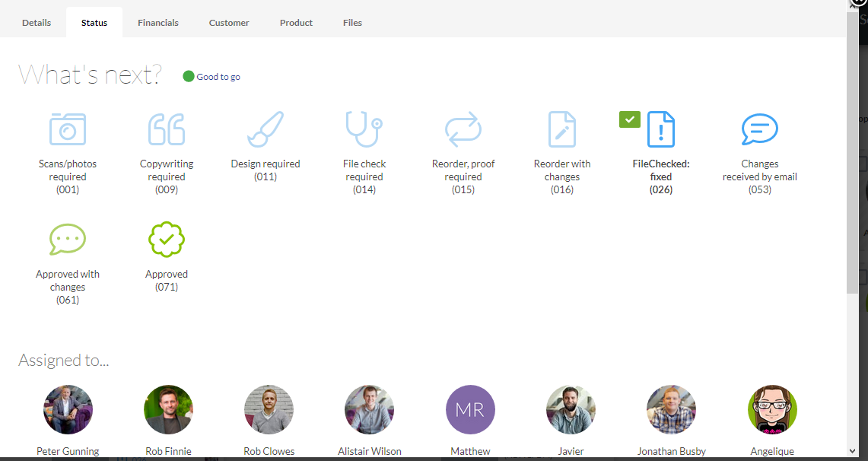
Task: Click the Peter Gunning name text
Action: [68, 451]
